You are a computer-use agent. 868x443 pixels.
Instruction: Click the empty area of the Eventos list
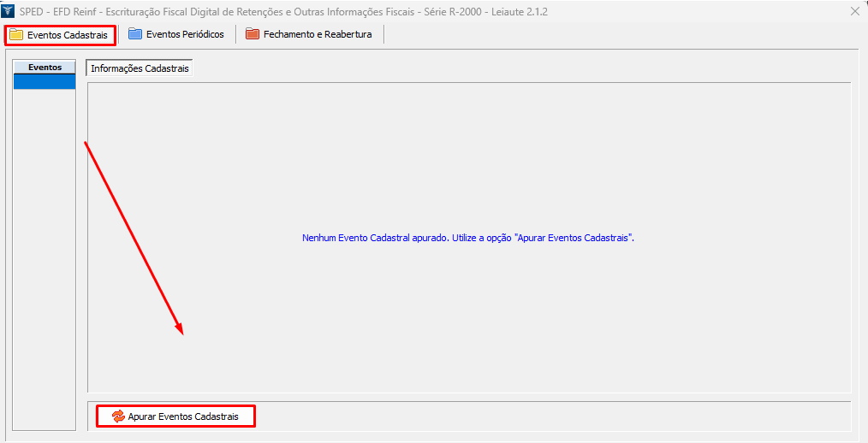(45, 257)
